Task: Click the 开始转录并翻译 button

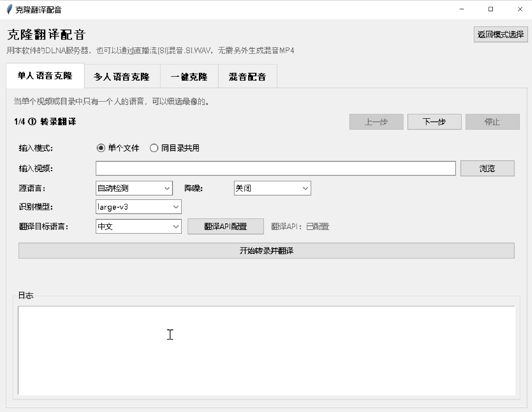Action: point(266,251)
